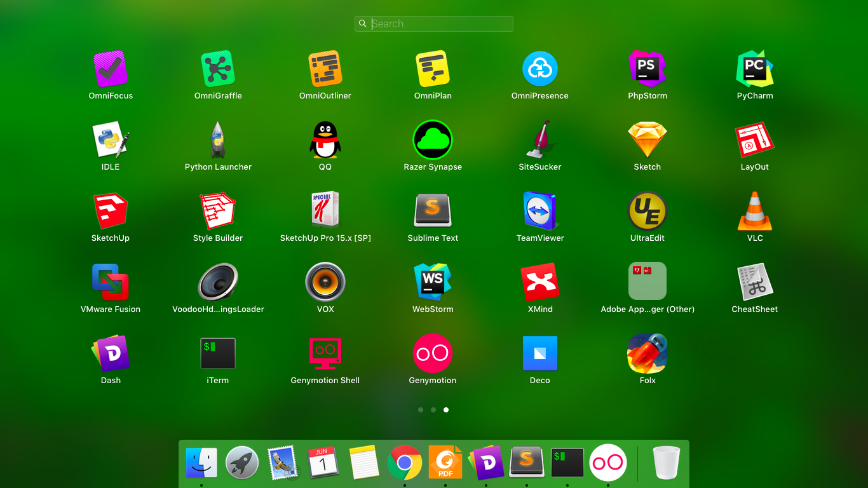The height and width of the screenshot is (488, 868).
Task: Launch the LayOut app
Action: click(x=755, y=140)
